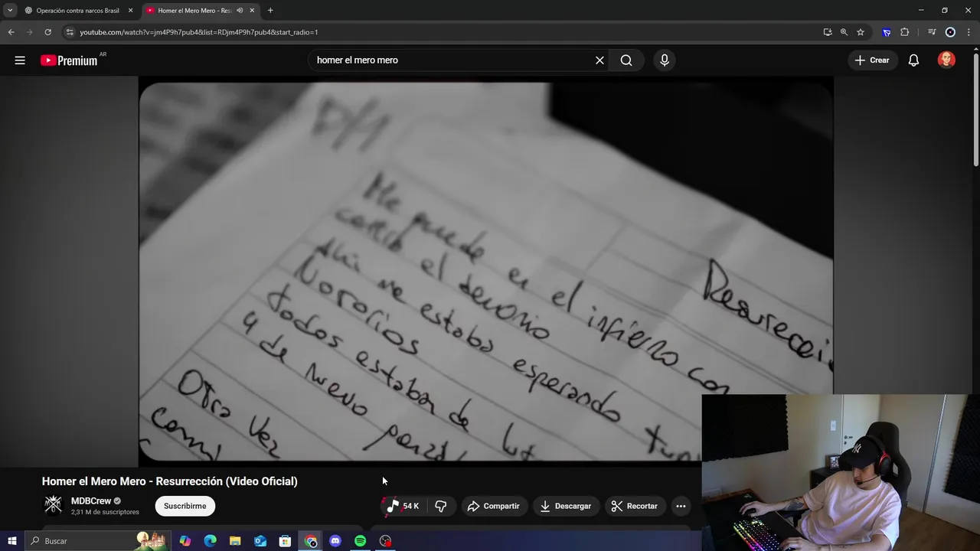Reload the current page

[47, 32]
